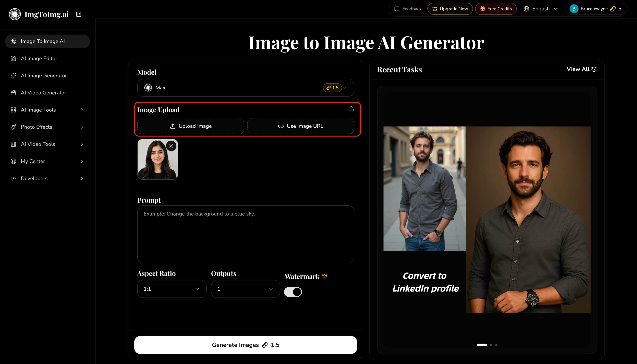Open the AI Image Tools menu item

(47, 110)
